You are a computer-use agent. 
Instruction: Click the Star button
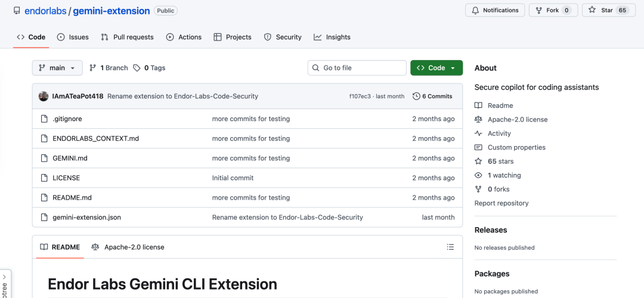click(x=608, y=10)
